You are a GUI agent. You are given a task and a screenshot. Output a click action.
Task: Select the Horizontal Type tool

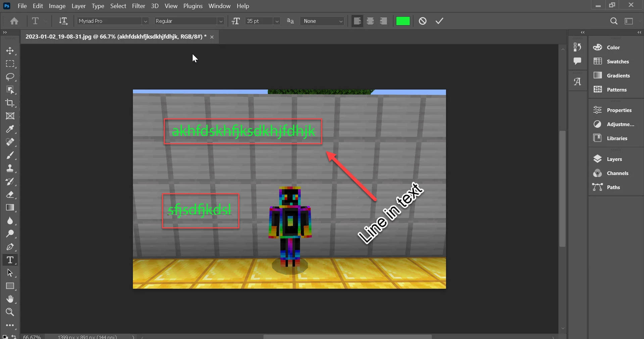tap(10, 260)
